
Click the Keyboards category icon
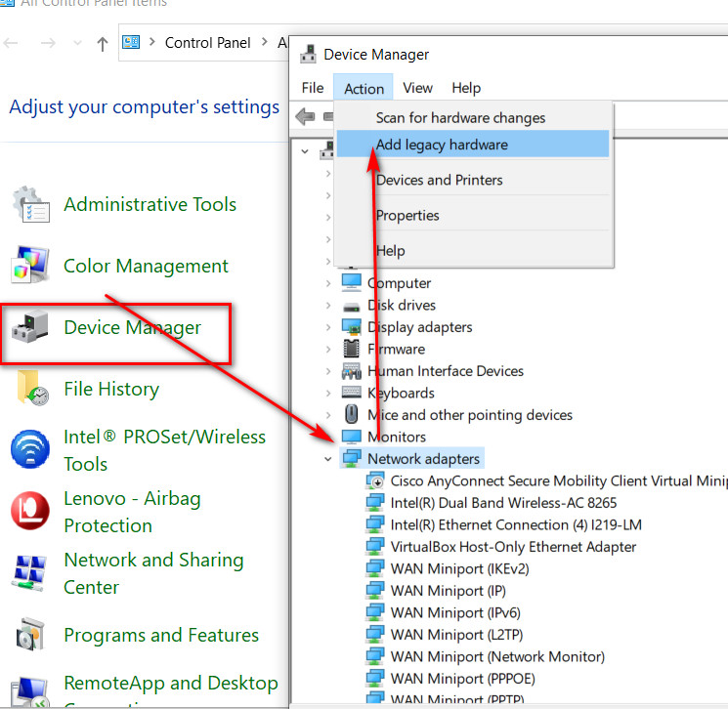coord(352,393)
